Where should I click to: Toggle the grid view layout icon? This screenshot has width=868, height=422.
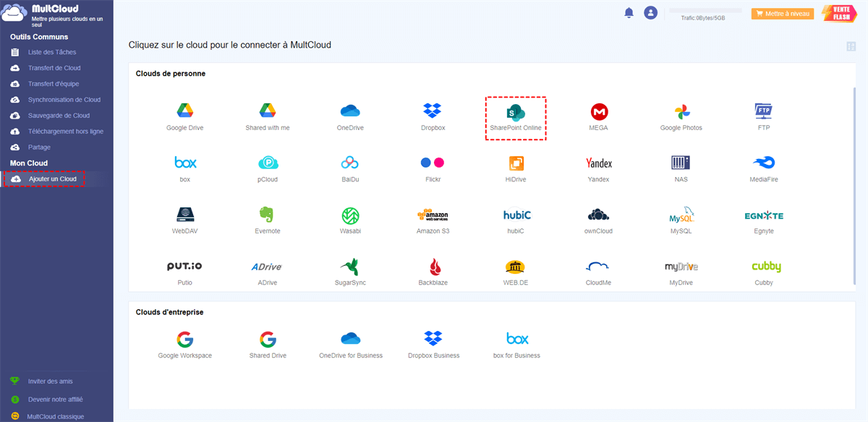pyautogui.click(x=851, y=46)
